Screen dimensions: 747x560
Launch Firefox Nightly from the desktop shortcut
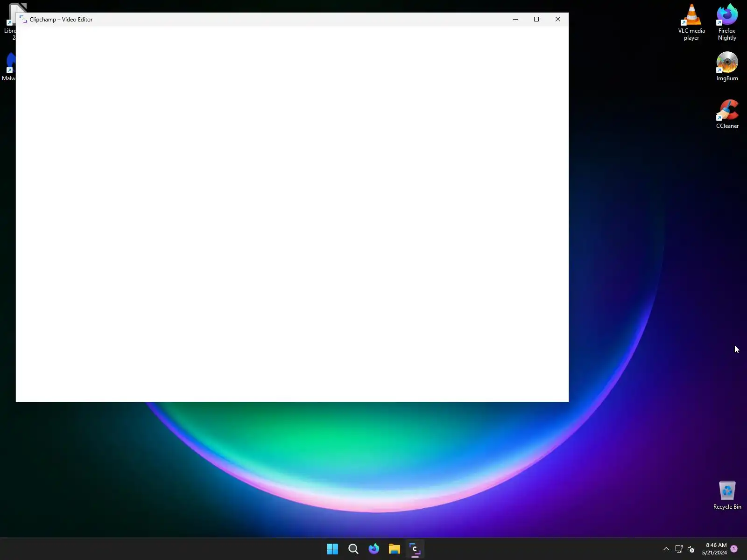[x=727, y=22]
